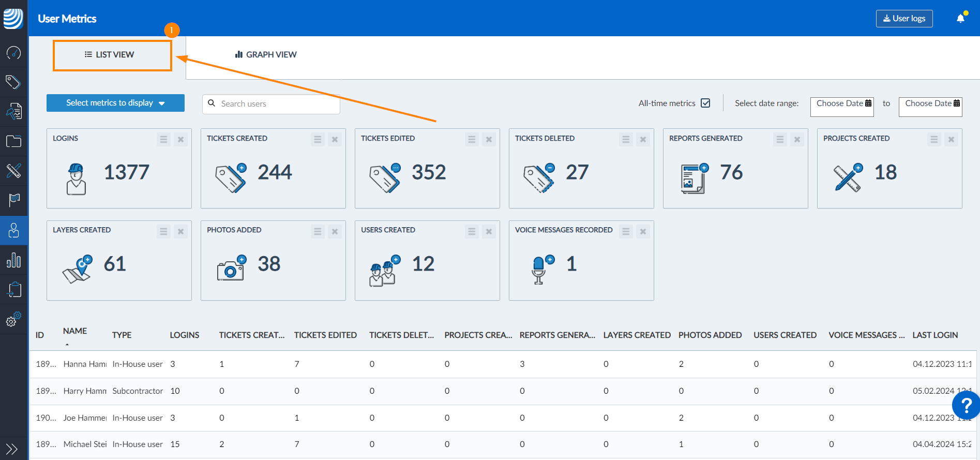Open the bar chart statistics sidebar icon
Viewport: 980px width, 460px height.
point(13,260)
